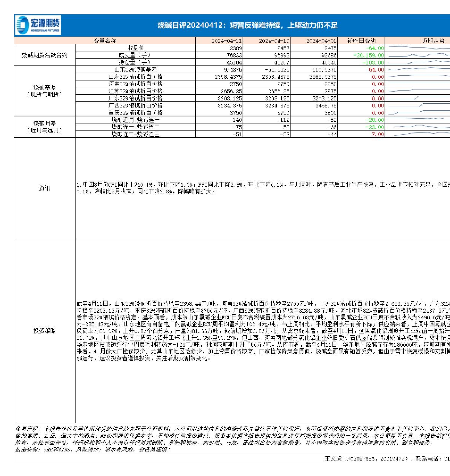Select the 2024-04-11 date column header
This screenshot has width=450, height=476.
227,41
